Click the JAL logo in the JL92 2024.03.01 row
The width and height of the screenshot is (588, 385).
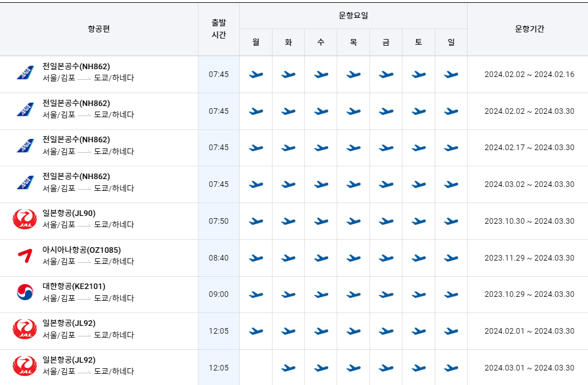(25, 366)
